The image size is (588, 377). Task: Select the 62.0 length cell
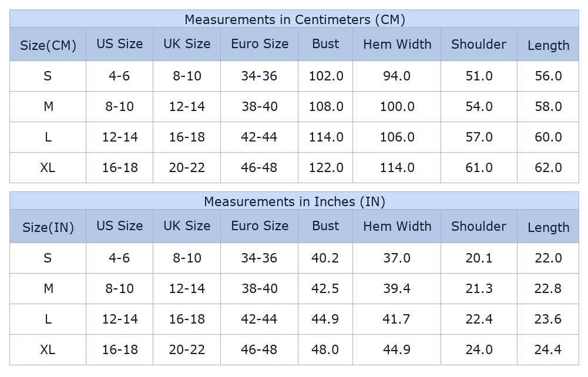click(548, 167)
